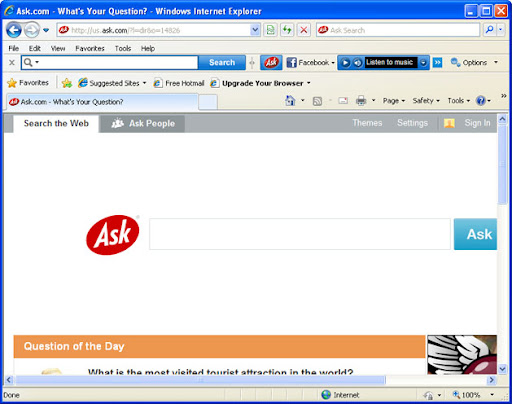
Task: Click the Home icon in the command bar
Action: (290, 101)
